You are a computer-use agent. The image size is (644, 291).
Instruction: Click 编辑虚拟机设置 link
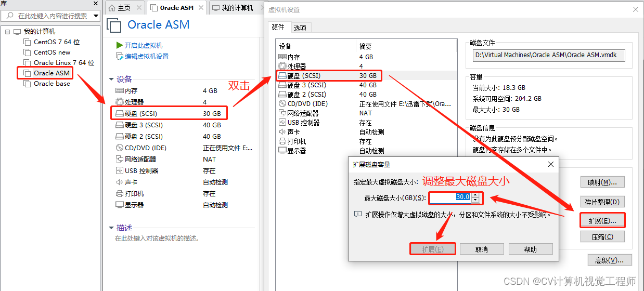(x=147, y=57)
